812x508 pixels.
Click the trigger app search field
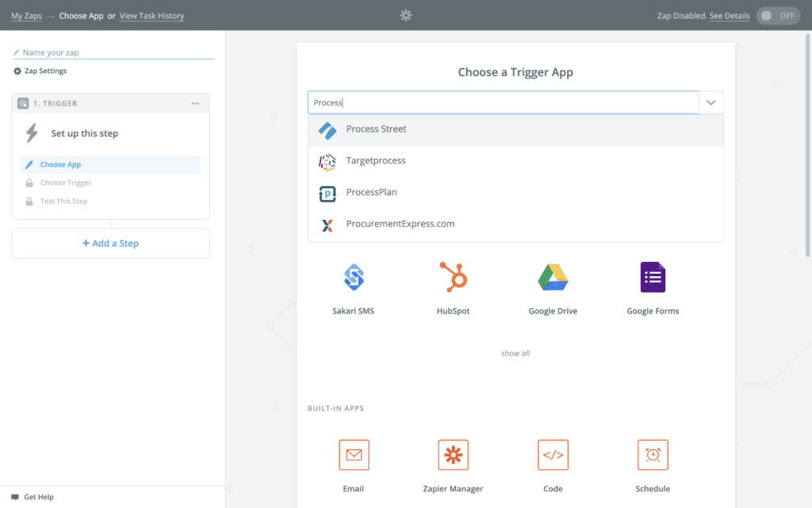[504, 102]
